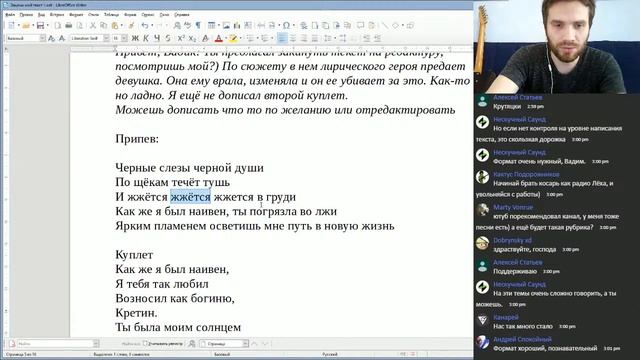Toggle underline Ч formatting
The image size is (640, 360).
(157, 38)
